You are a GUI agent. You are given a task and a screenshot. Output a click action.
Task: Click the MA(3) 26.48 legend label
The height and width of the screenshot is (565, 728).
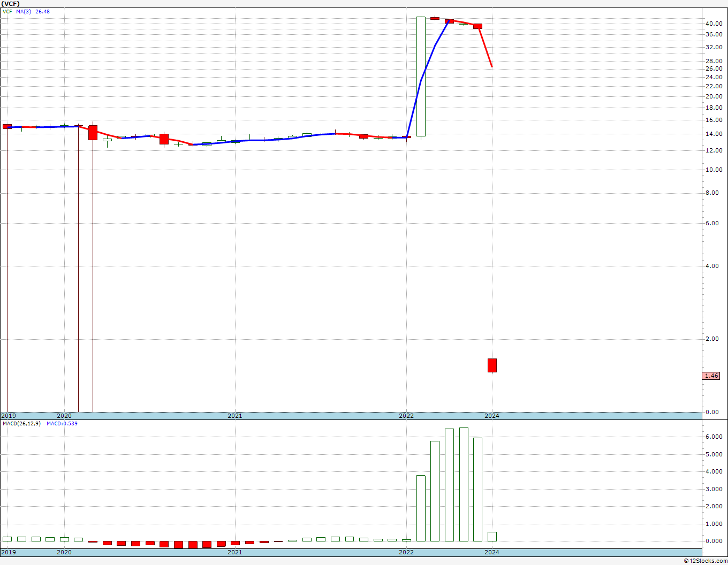click(33, 11)
